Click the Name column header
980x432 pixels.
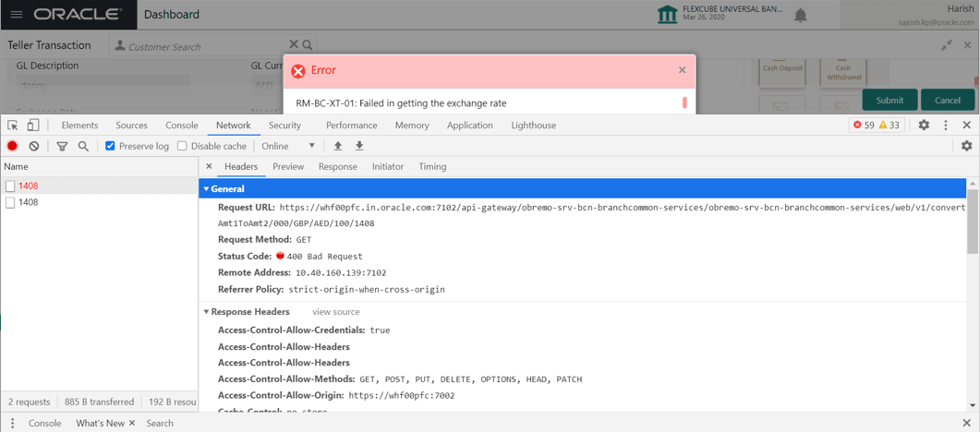pyautogui.click(x=99, y=167)
